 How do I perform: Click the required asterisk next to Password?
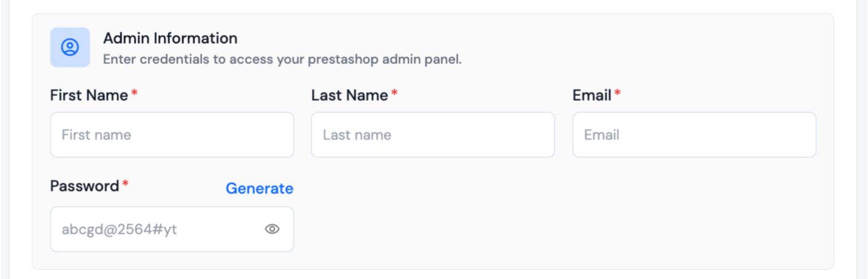pos(125,185)
